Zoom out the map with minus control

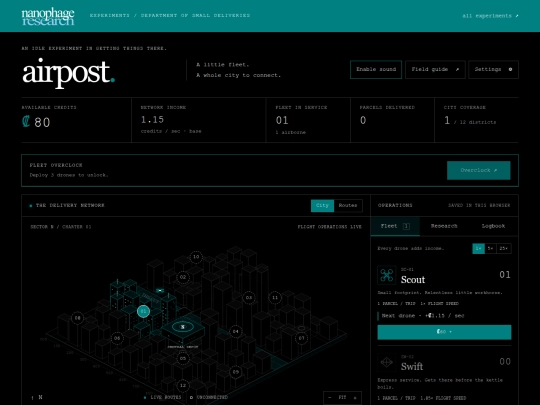click(330, 397)
